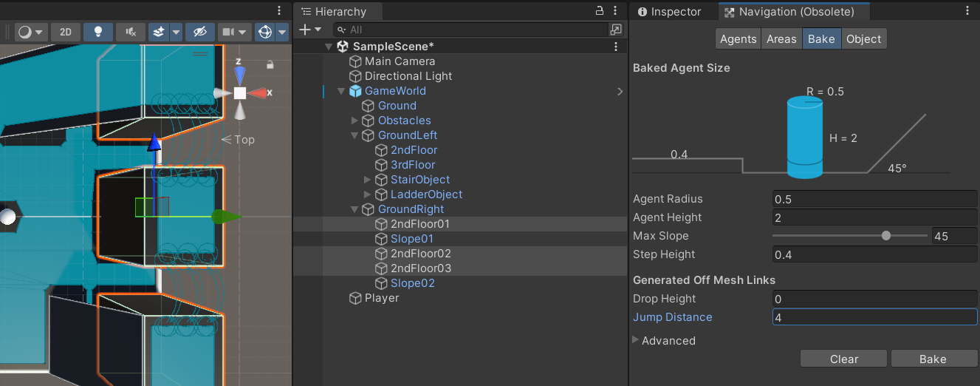Open GameWorld prefab with right chevron
This screenshot has width=980, height=386.
coord(620,91)
